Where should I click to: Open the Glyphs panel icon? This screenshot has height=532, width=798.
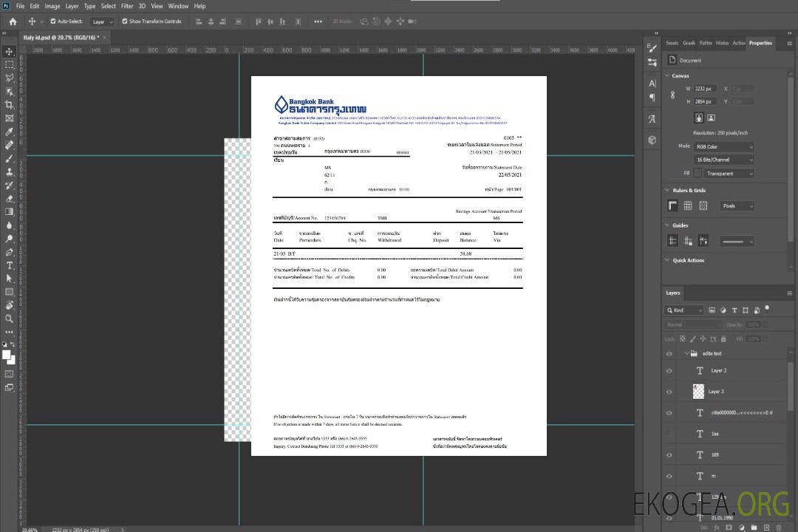coord(652,119)
